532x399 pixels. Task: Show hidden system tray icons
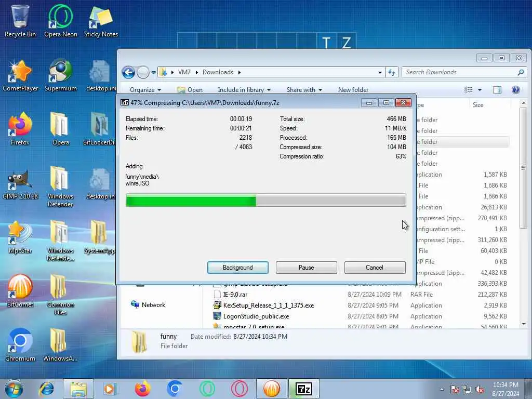click(442, 389)
